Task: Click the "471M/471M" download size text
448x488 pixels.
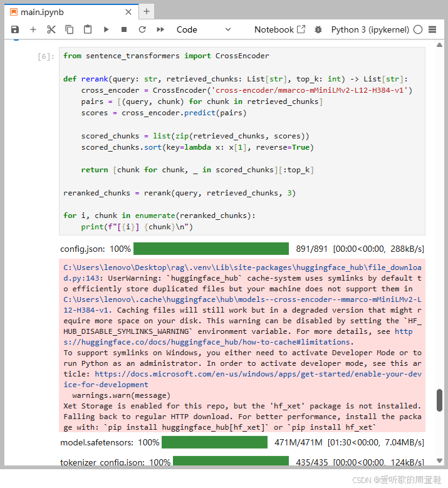Action: tap(298, 442)
